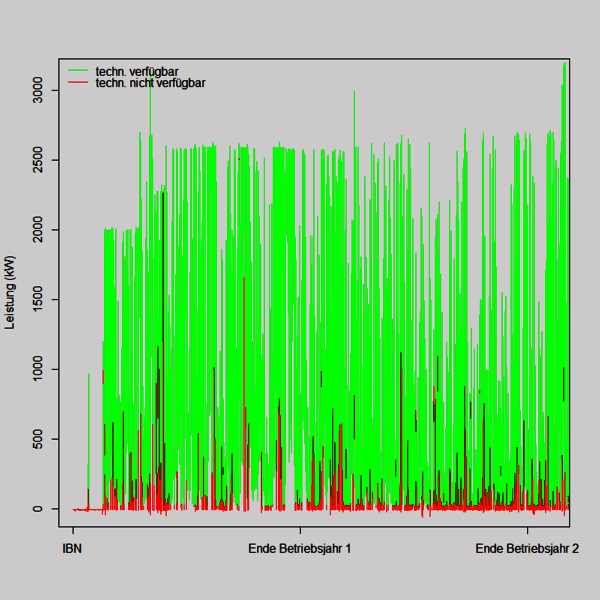Screen dimensions: 600x600
Task: Click the 'IBN' x-axis label
Action: click(73, 548)
